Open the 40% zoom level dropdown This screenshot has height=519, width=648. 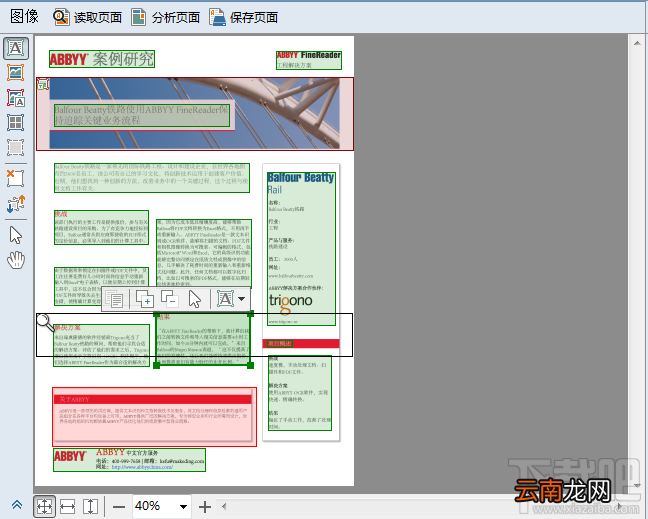pos(183,507)
